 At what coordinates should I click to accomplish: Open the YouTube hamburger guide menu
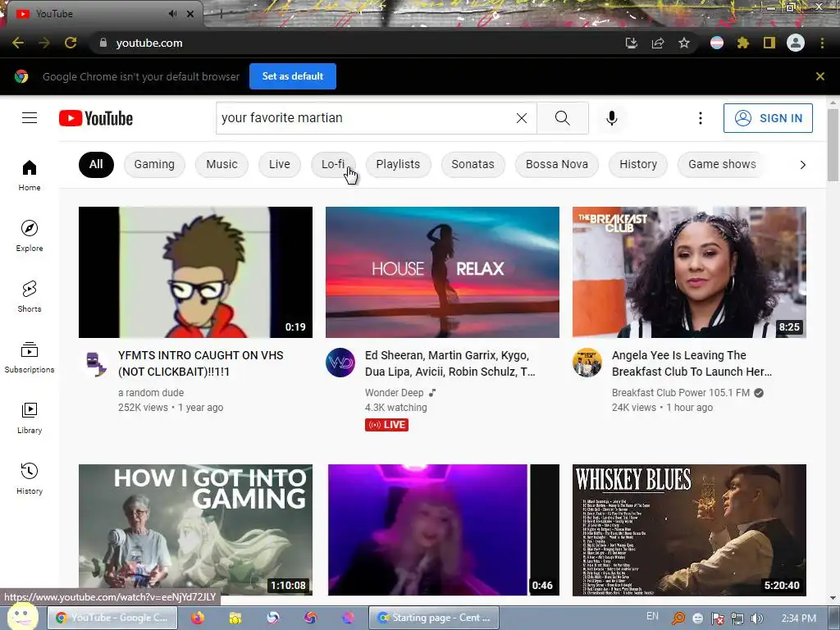pos(30,118)
